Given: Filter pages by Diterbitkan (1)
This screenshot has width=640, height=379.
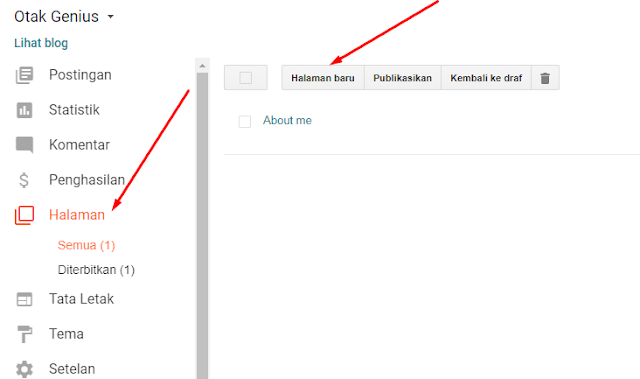Looking at the screenshot, I should coord(96,270).
